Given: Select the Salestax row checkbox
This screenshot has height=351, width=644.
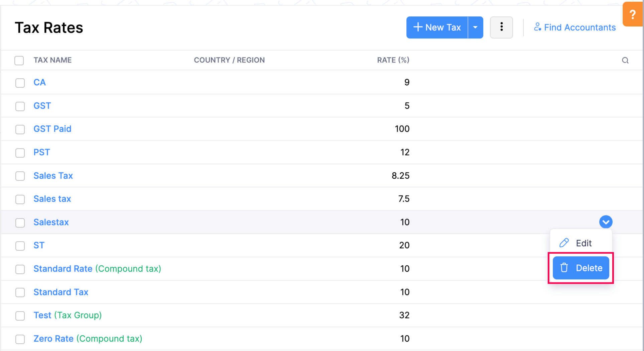Looking at the screenshot, I should 20,223.
